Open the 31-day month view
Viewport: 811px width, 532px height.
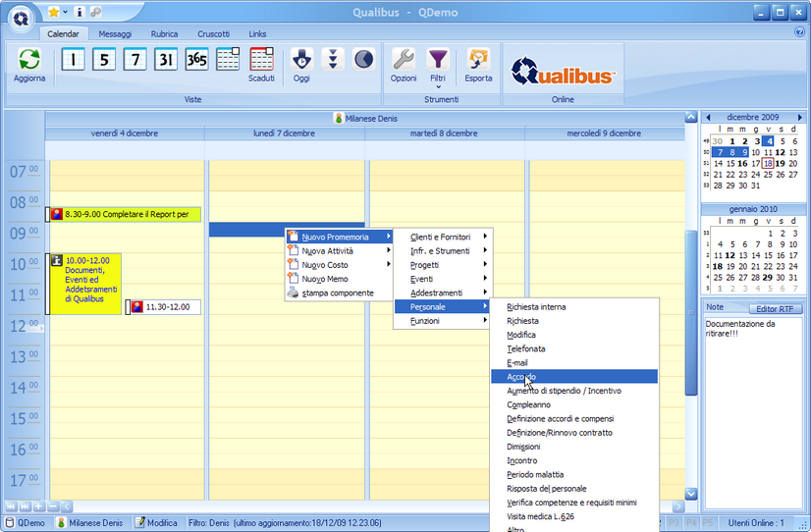click(x=166, y=60)
